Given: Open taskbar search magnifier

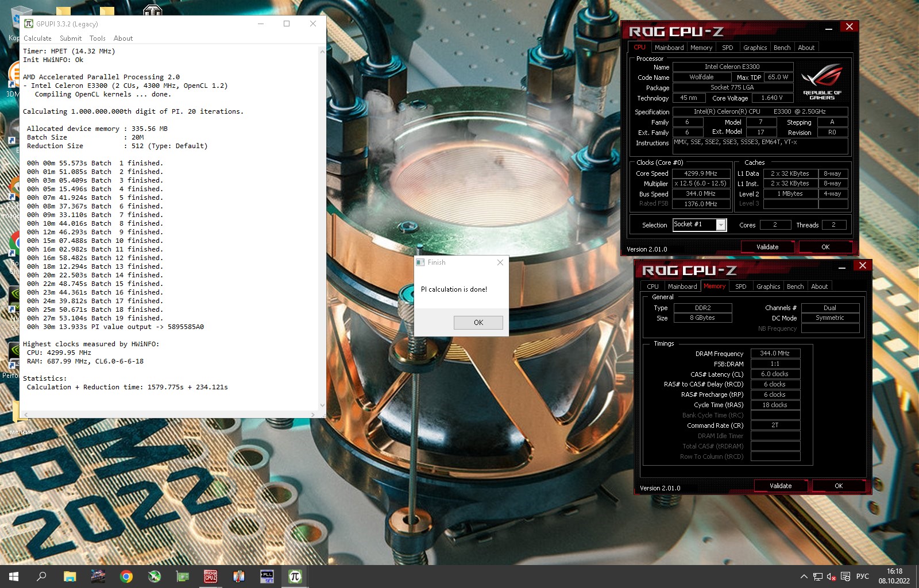Looking at the screenshot, I should tap(41, 577).
